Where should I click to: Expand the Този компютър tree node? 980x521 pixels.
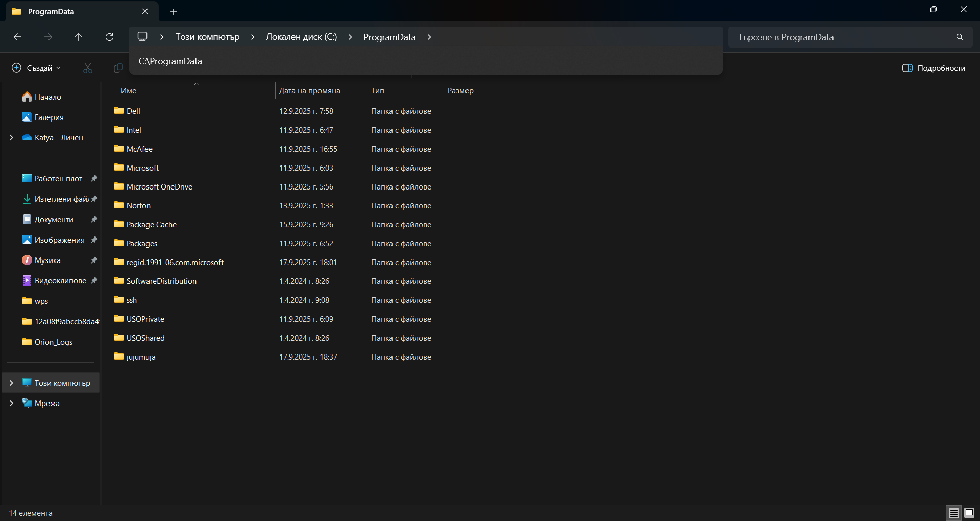11,383
